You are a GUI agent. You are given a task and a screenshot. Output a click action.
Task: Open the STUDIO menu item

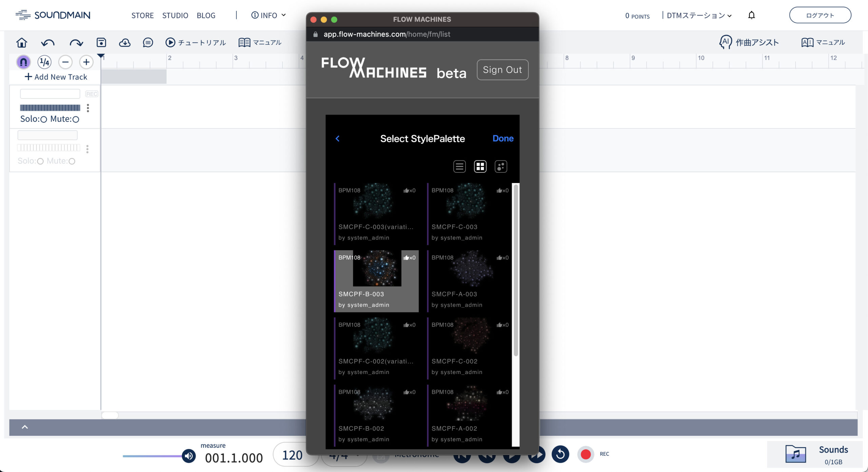[175, 15]
